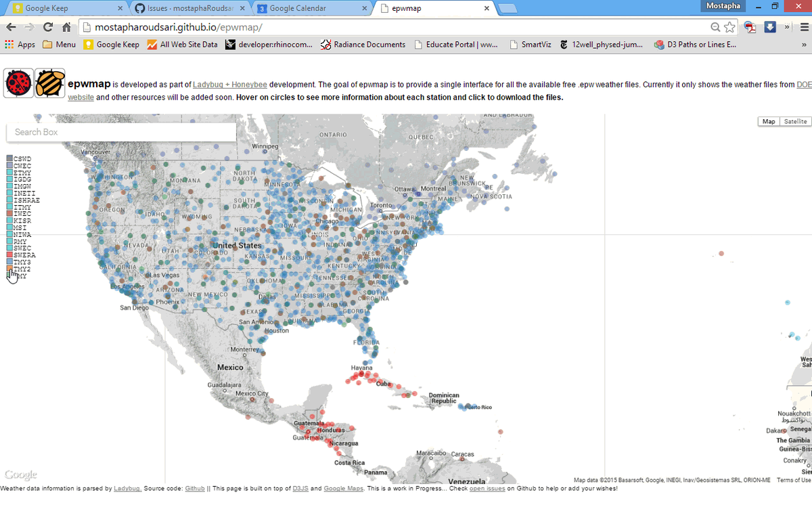Click the Mostapha profile button
Screen dimensions: 812x507
[x=723, y=5]
